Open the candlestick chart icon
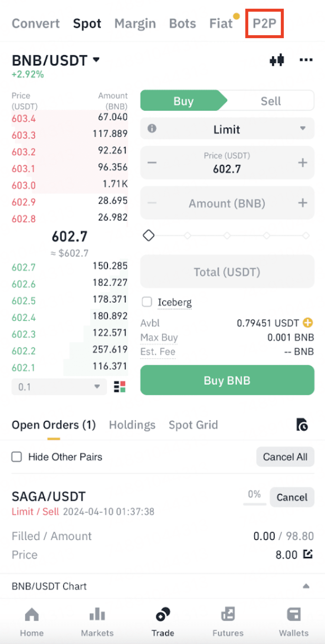The image size is (325, 644). click(x=276, y=60)
